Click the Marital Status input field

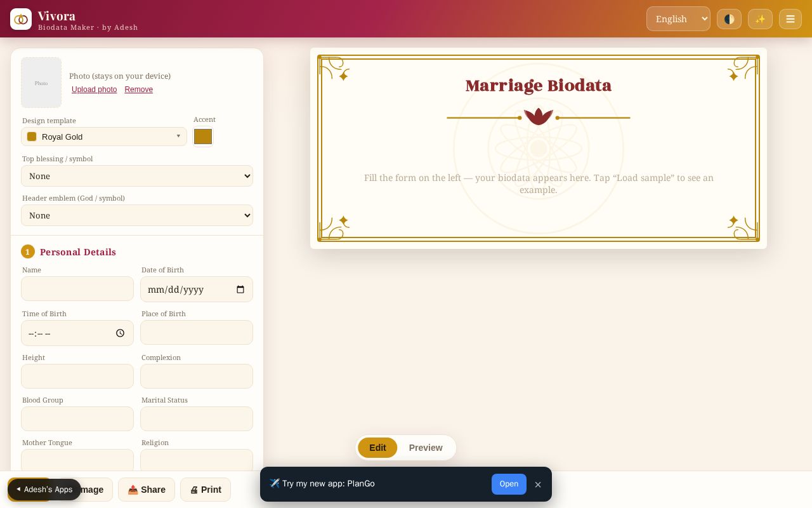[x=197, y=418]
